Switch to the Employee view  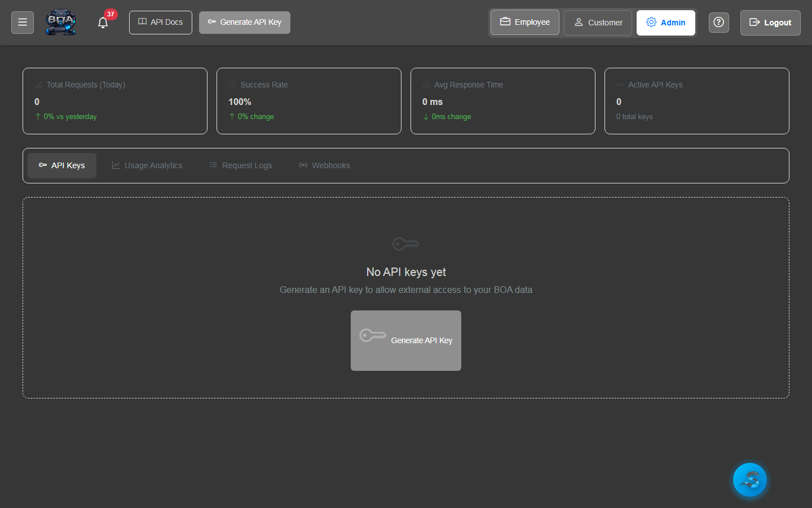524,22
